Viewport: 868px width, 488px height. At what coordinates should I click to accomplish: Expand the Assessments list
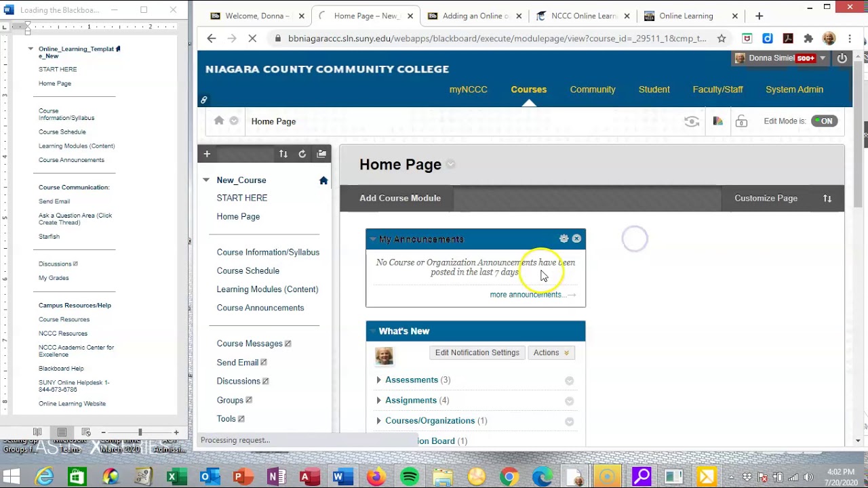coord(379,380)
